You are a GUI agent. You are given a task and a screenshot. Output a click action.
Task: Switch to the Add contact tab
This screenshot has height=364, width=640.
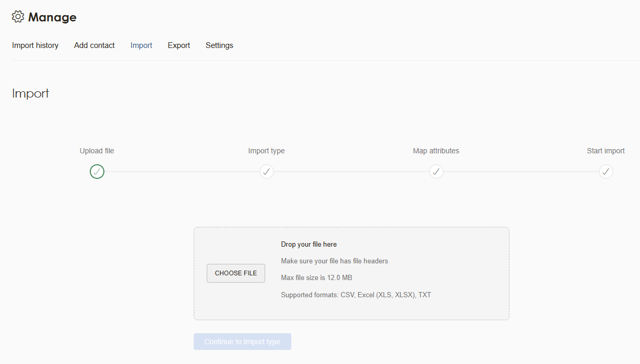click(x=94, y=45)
